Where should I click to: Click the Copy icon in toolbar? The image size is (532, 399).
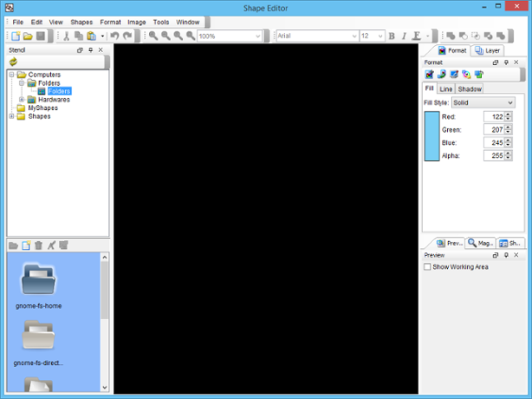pyautogui.click(x=79, y=36)
